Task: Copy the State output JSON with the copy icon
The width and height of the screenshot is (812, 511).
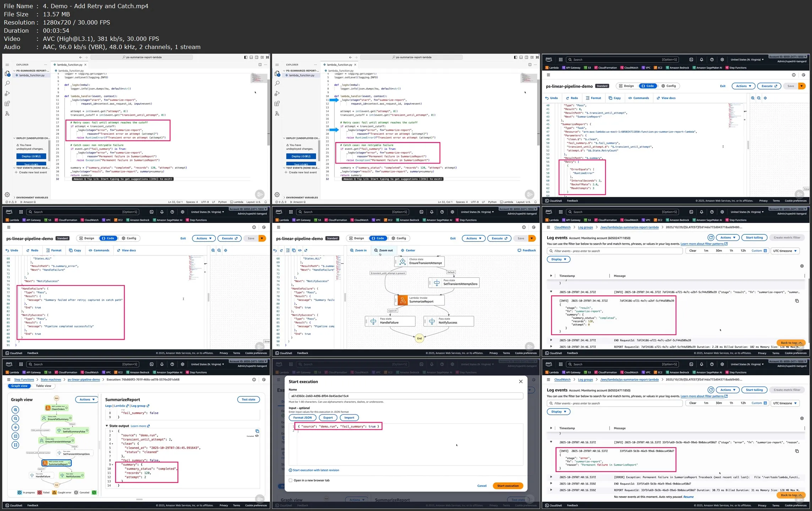Action: [257, 431]
